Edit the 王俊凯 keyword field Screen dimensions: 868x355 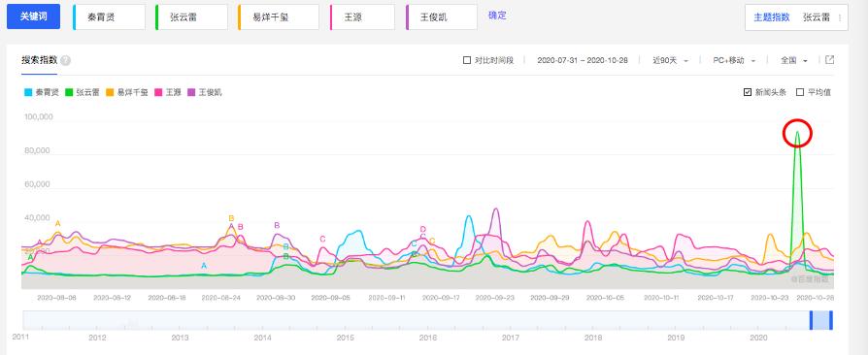(441, 17)
